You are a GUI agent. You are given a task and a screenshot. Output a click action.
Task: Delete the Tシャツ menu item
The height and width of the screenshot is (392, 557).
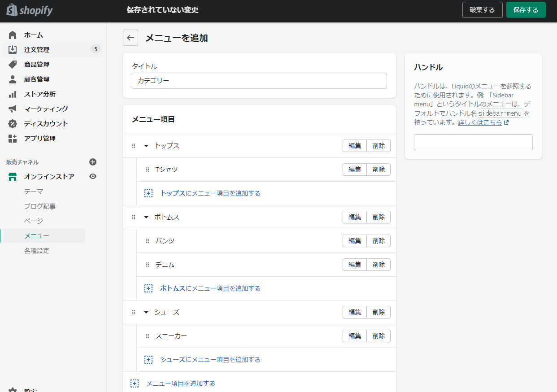pos(379,170)
